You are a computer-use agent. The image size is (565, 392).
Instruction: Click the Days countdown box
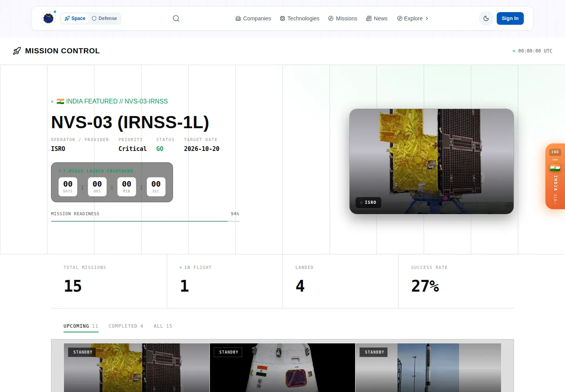(x=68, y=187)
